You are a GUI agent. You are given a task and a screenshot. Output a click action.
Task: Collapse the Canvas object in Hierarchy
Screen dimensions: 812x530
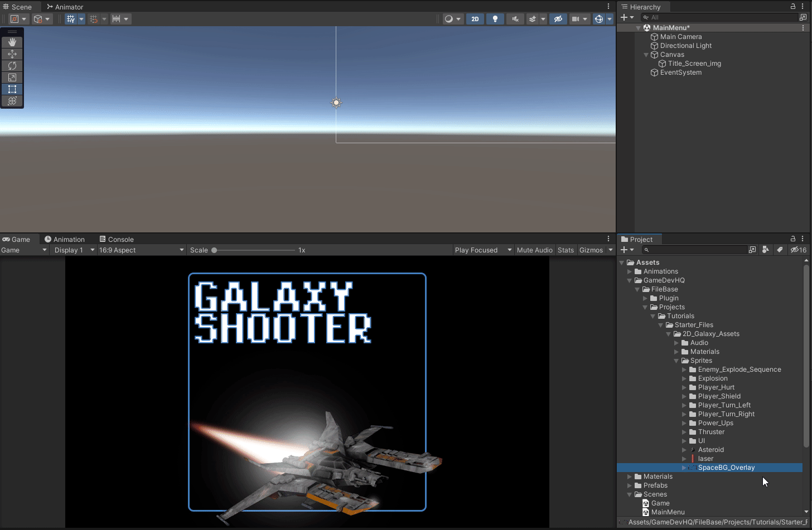pyautogui.click(x=646, y=55)
